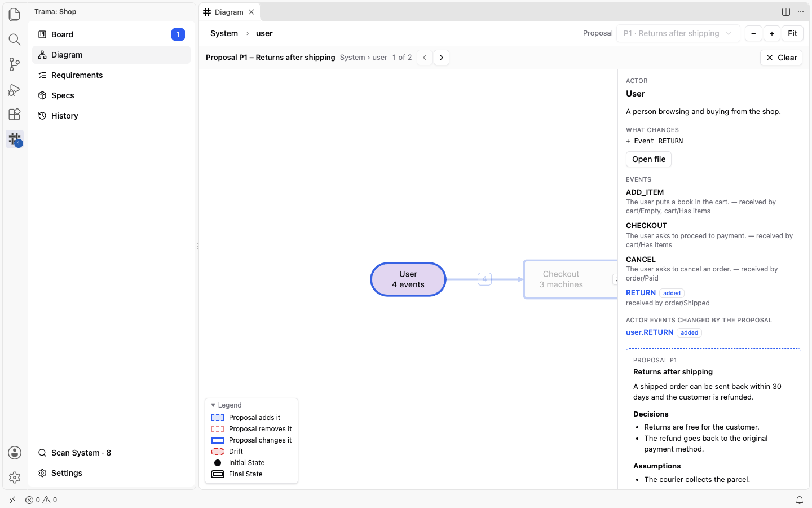Show errors and warnings in status bar
The image size is (812, 508).
[41, 500]
